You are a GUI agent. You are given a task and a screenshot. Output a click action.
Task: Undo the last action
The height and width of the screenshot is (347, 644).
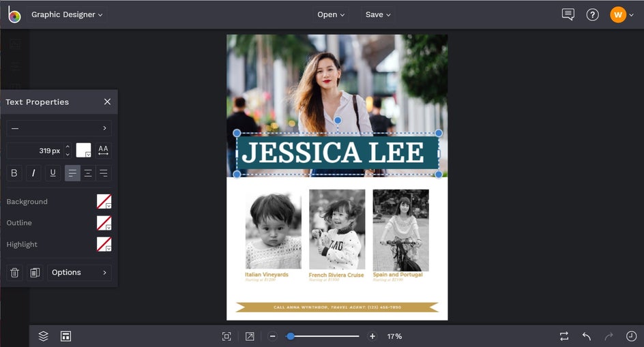click(587, 336)
